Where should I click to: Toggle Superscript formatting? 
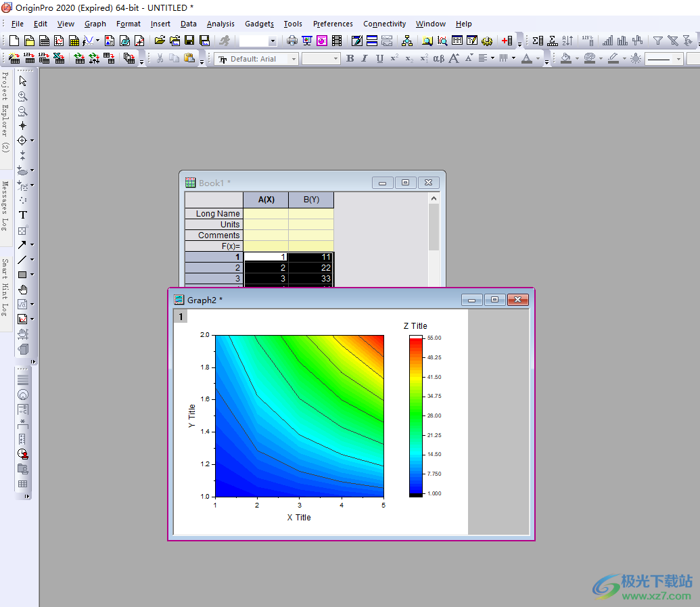pyautogui.click(x=394, y=58)
